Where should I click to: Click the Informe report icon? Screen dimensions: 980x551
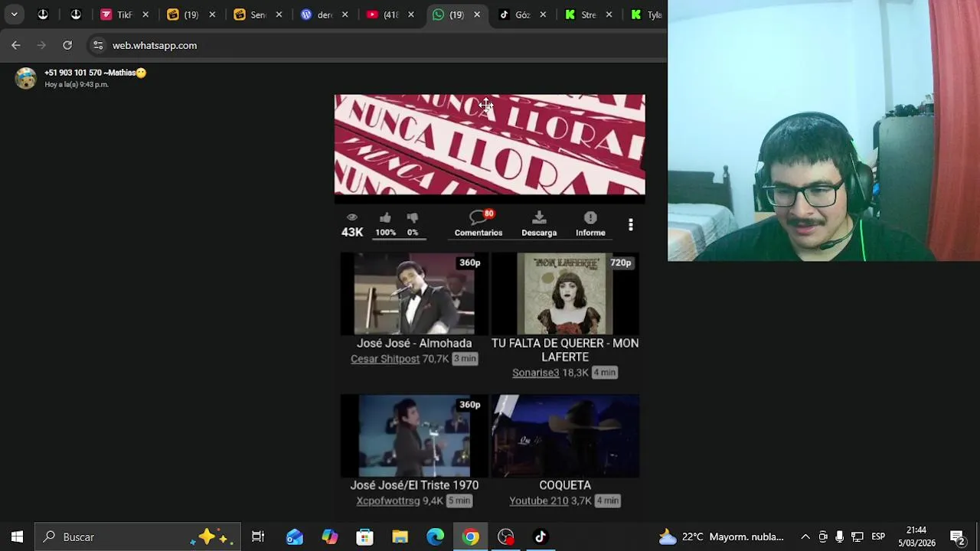[x=590, y=218]
